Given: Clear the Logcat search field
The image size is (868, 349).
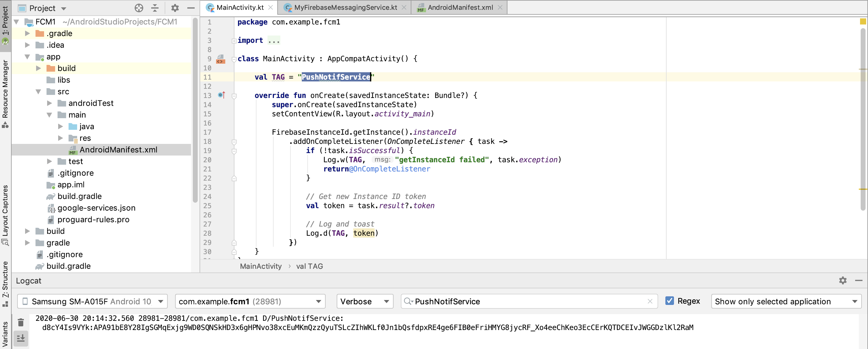Looking at the screenshot, I should (x=650, y=301).
